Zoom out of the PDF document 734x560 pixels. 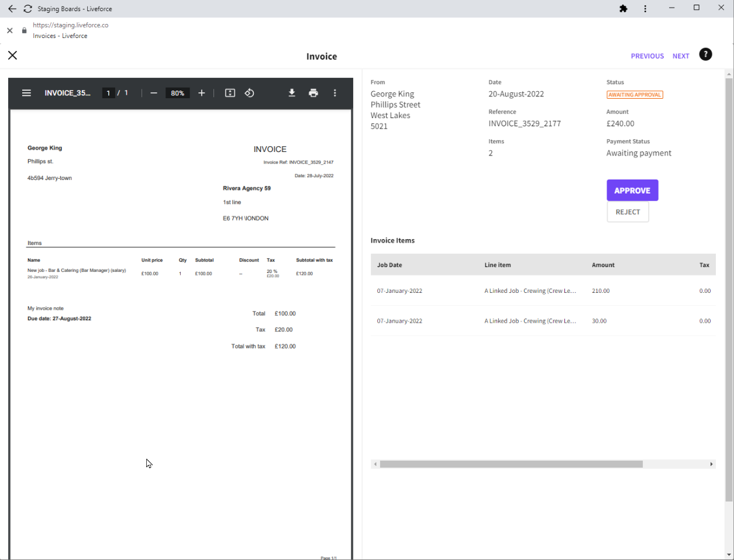coord(153,92)
